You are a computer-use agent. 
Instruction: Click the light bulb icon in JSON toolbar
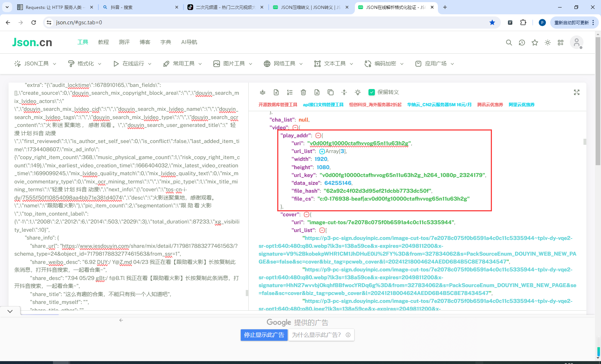pyautogui.click(x=358, y=92)
